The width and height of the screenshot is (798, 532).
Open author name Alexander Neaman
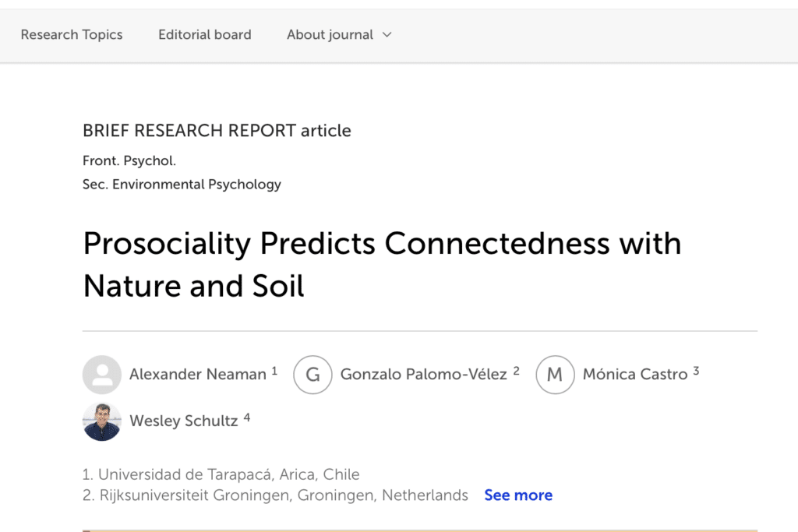tap(198, 375)
